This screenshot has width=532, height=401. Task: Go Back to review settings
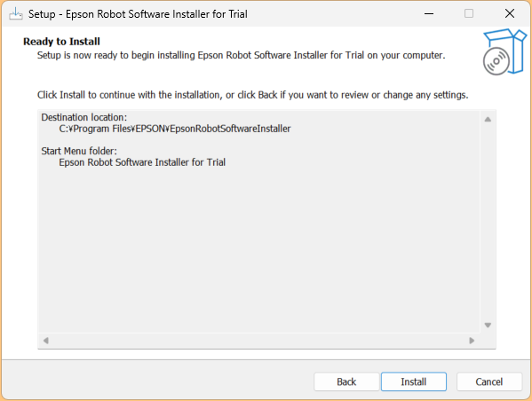pos(346,381)
